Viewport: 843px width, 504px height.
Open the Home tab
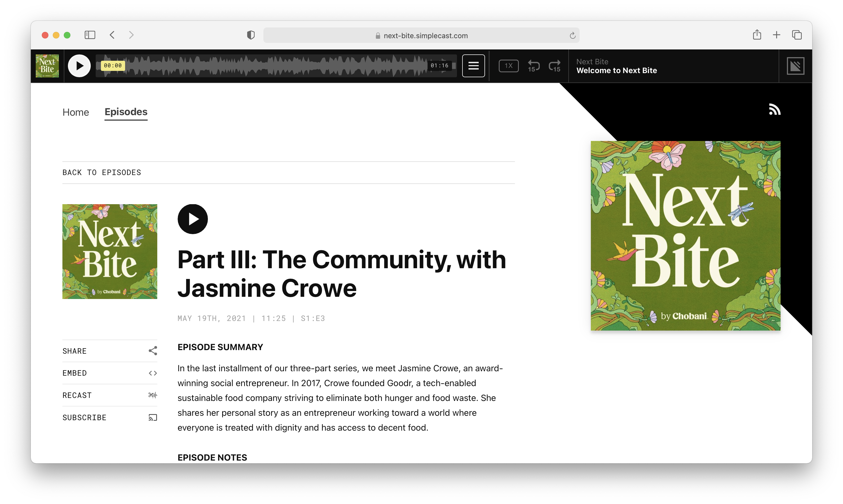point(75,112)
